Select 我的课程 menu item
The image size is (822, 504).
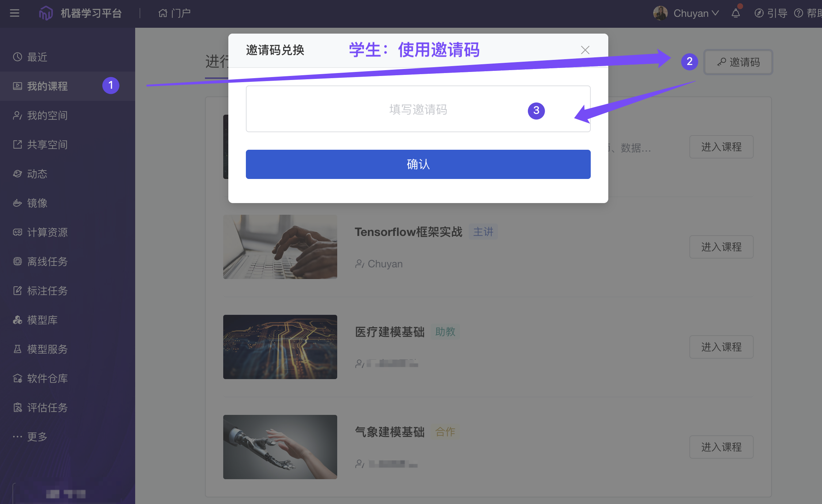(47, 86)
